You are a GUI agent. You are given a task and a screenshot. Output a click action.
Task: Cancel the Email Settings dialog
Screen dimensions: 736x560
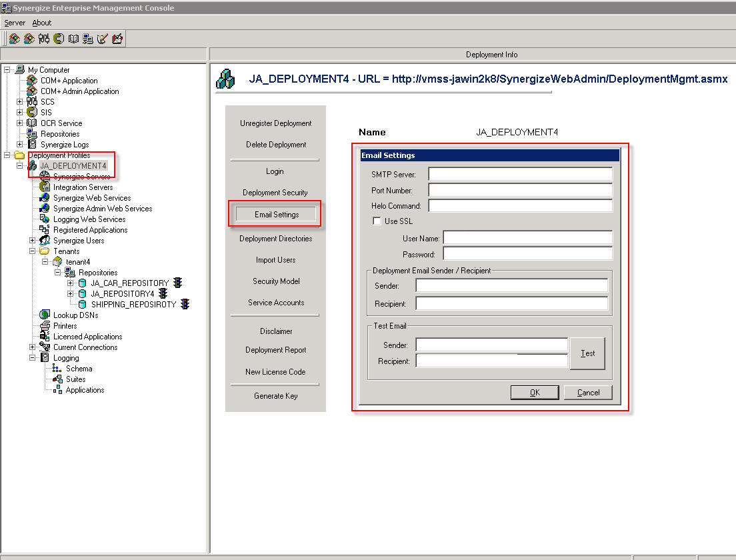click(588, 393)
